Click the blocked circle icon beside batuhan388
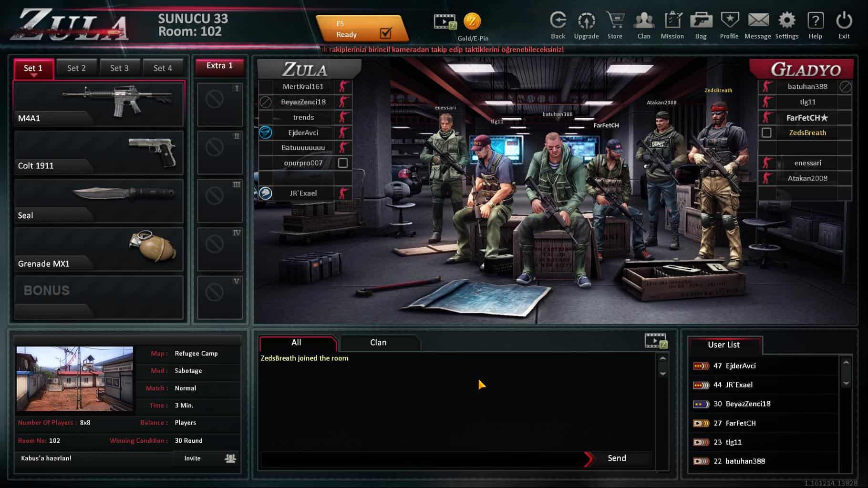The width and height of the screenshot is (868, 488). click(x=845, y=86)
